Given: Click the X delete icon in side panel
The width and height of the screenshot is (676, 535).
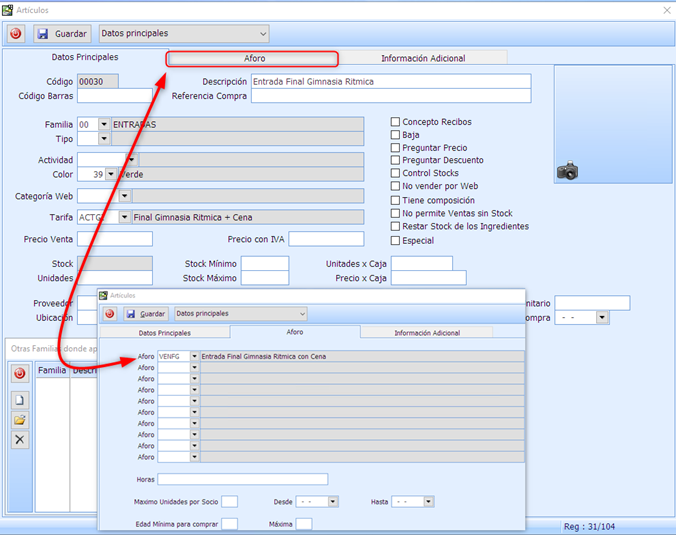Looking at the screenshot, I should coord(20,440).
